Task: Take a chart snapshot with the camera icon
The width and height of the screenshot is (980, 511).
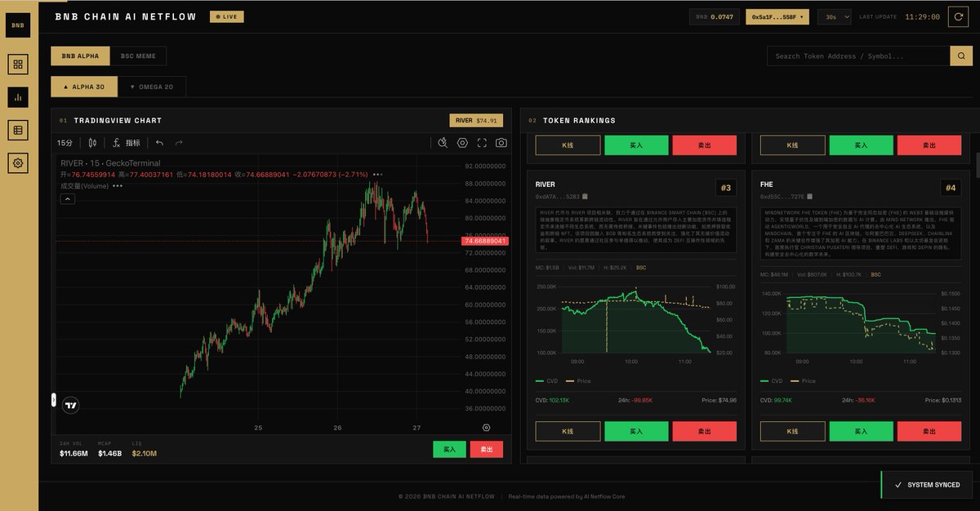Action: point(501,143)
